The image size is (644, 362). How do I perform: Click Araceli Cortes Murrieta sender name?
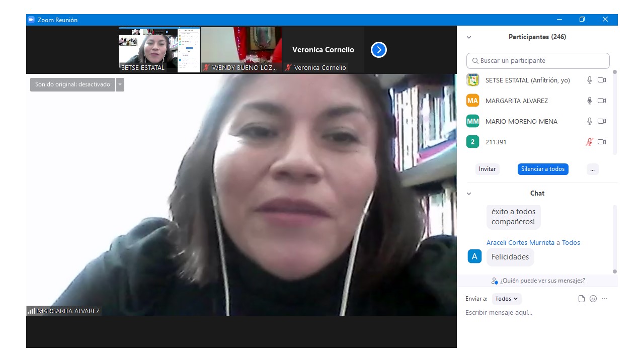click(520, 242)
